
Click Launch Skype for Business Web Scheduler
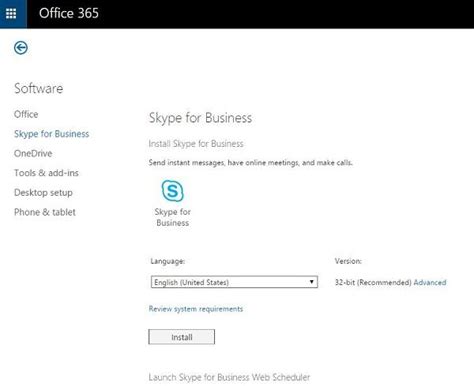(229, 377)
